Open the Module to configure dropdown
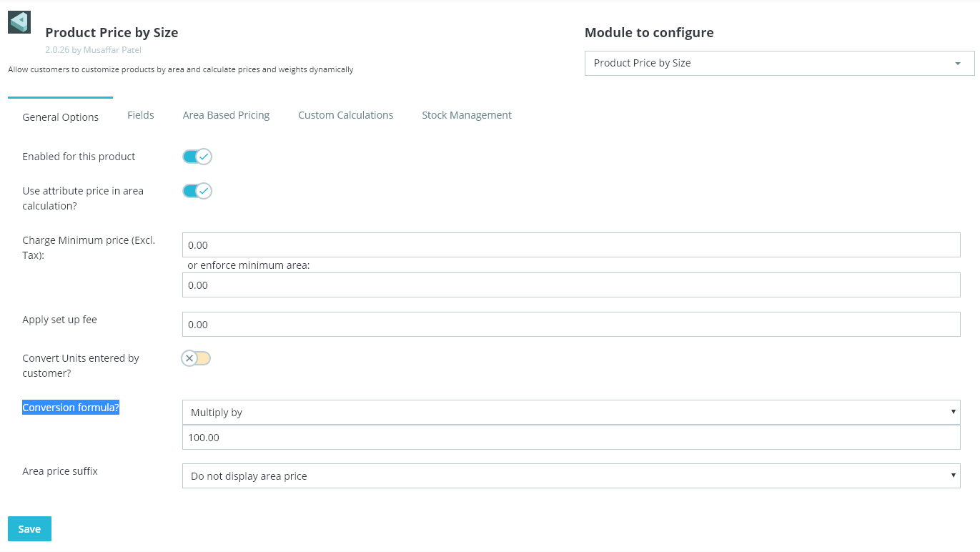This screenshot has height=552, width=980. click(779, 63)
